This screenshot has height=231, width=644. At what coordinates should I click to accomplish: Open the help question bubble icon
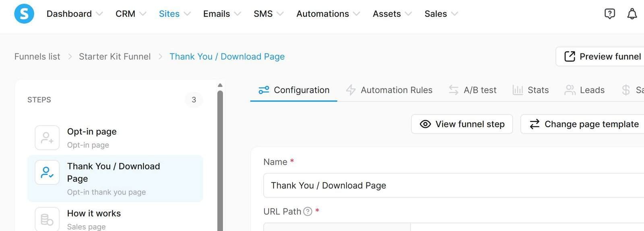click(610, 14)
